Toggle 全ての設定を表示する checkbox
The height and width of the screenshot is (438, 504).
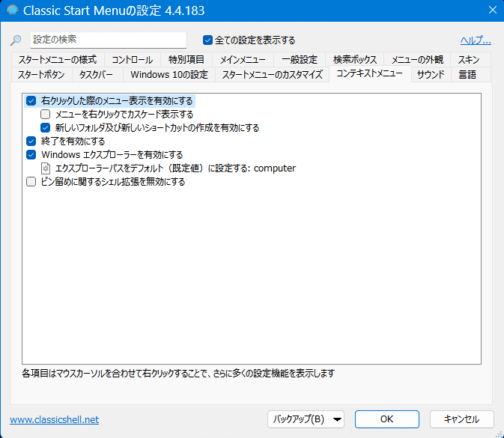click(207, 40)
